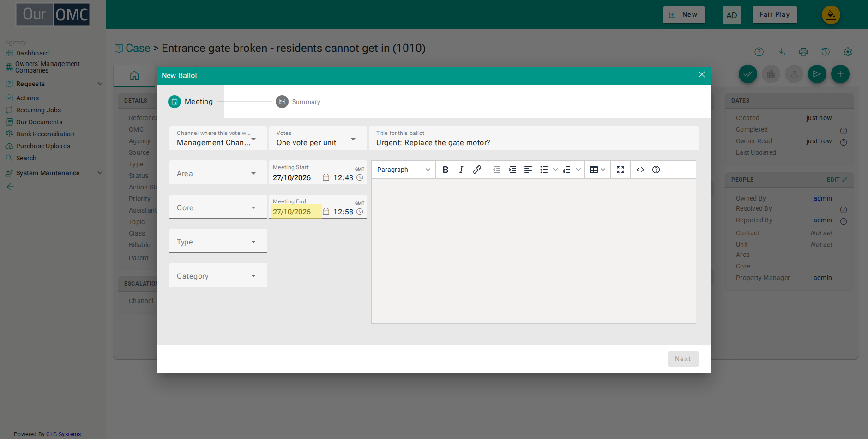Expand the Core dropdown in ballot

tap(218, 207)
